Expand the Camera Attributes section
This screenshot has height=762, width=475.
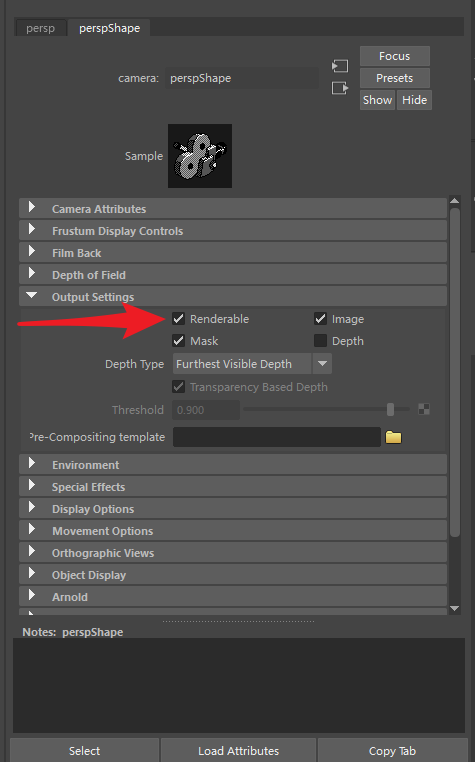233,208
